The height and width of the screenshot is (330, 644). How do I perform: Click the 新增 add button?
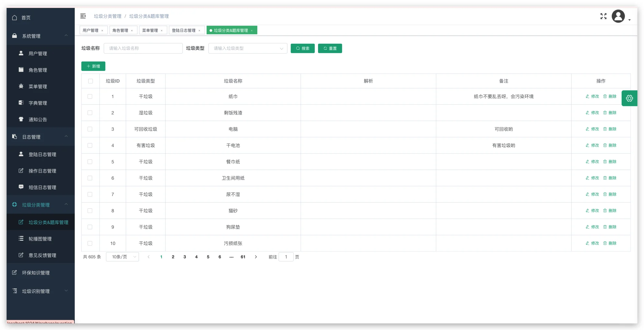click(x=93, y=66)
